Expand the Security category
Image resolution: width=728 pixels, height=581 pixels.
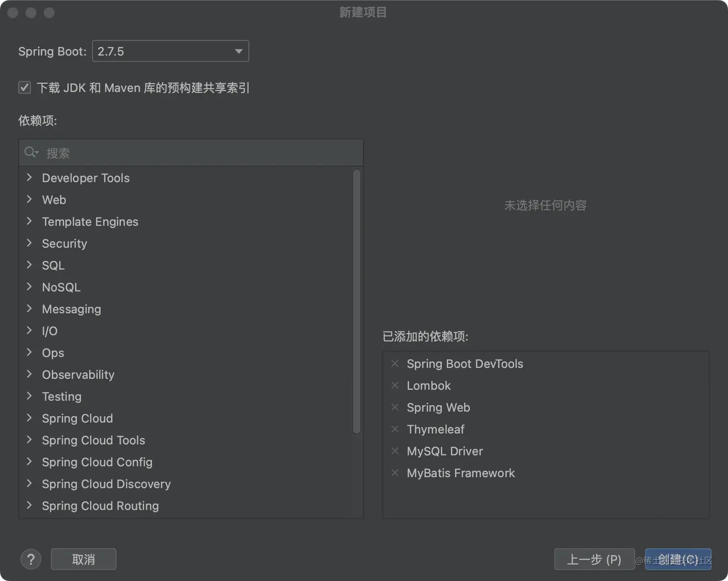[x=29, y=243]
